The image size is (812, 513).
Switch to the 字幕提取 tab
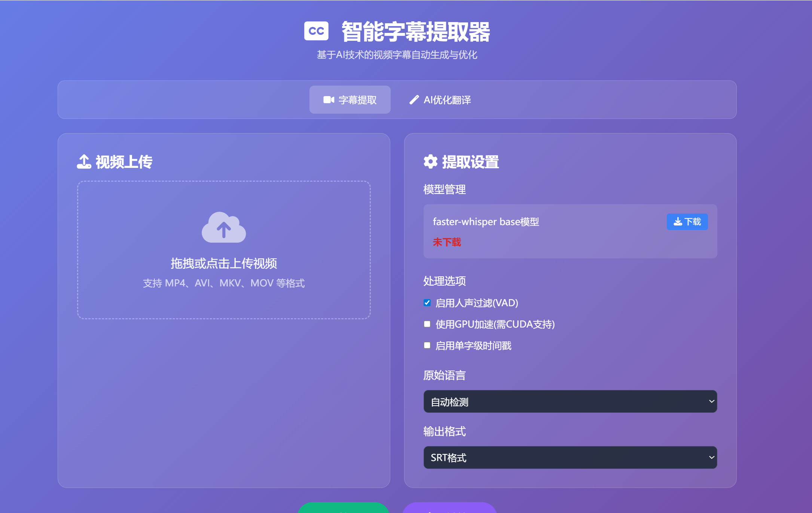pos(349,100)
